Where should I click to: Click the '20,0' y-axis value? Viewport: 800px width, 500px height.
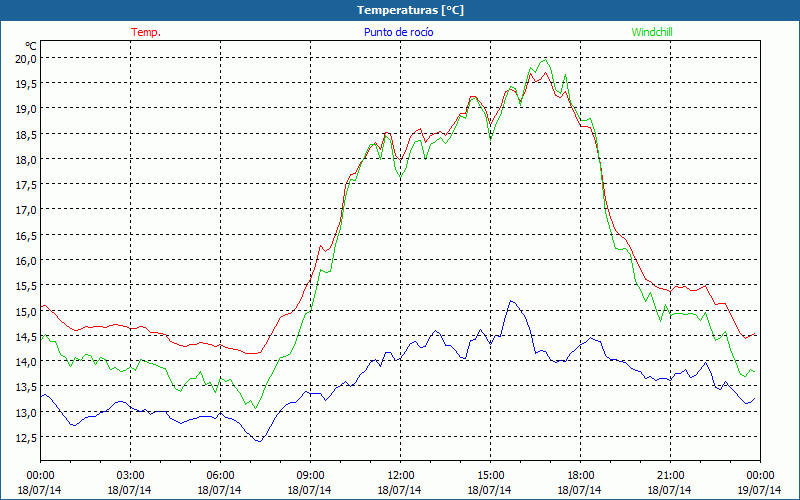(26, 58)
